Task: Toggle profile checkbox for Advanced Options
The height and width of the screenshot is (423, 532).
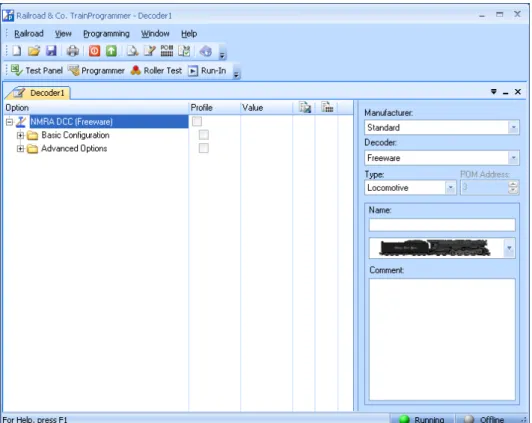Action: click(x=204, y=148)
